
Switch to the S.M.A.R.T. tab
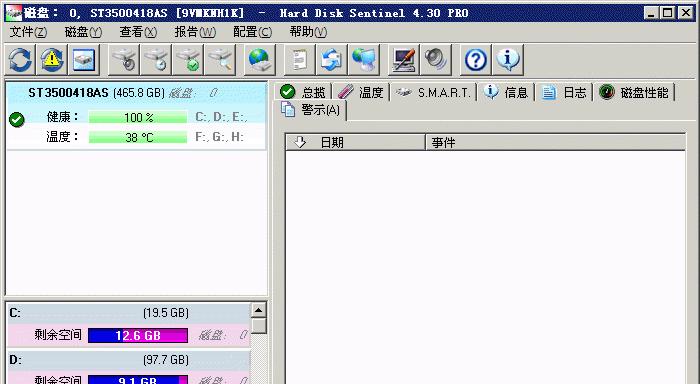(x=433, y=92)
